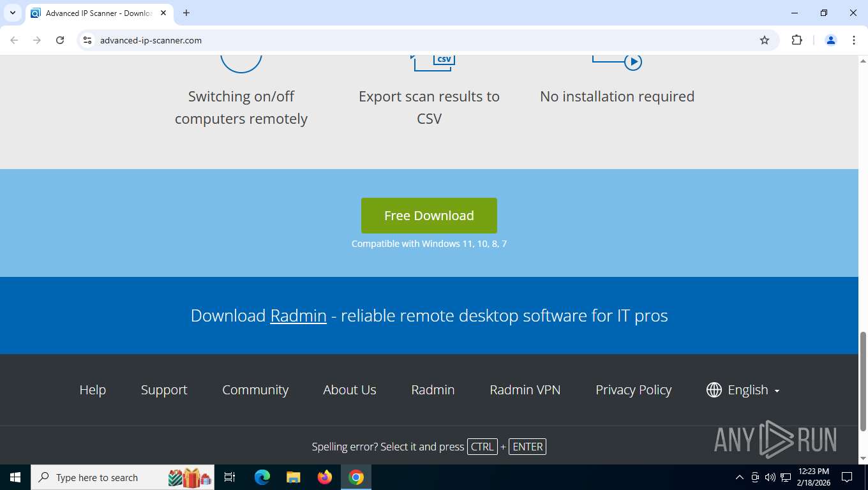Open the Community footer link
The width and height of the screenshot is (868, 490).
255,390
